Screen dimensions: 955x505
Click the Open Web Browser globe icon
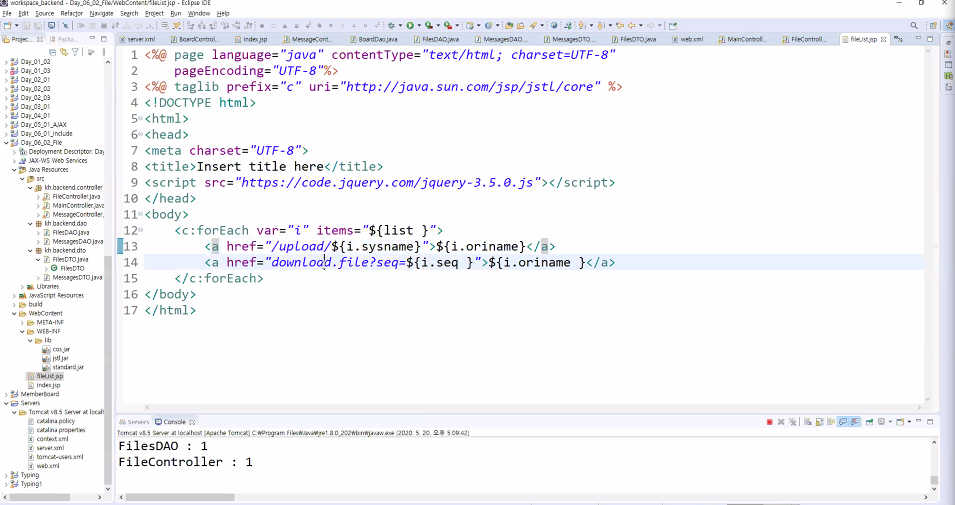[x=554, y=26]
